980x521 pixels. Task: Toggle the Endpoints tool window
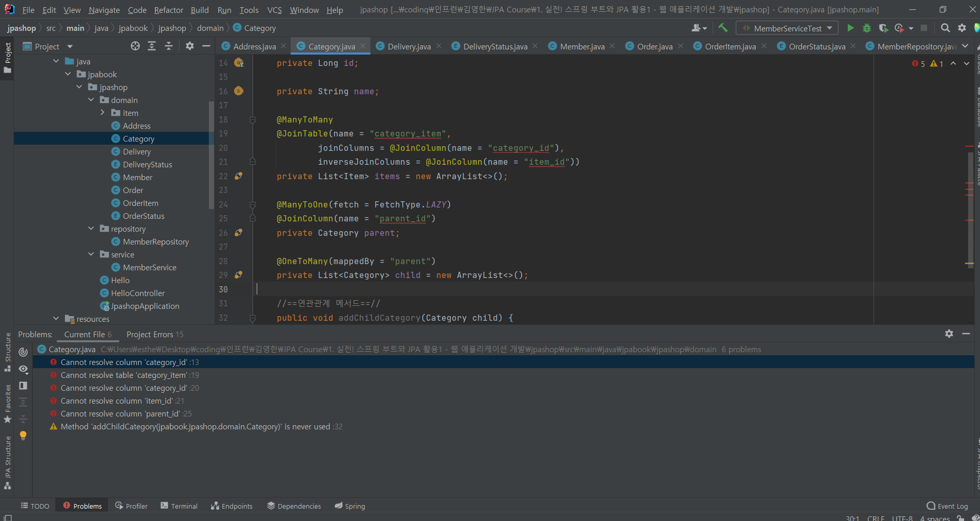(x=231, y=506)
